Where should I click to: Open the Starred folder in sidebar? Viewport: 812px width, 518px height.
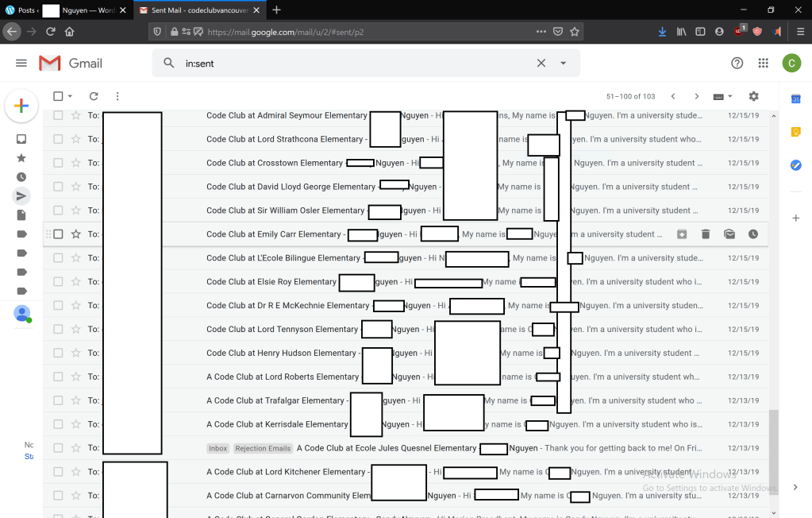coord(21,157)
